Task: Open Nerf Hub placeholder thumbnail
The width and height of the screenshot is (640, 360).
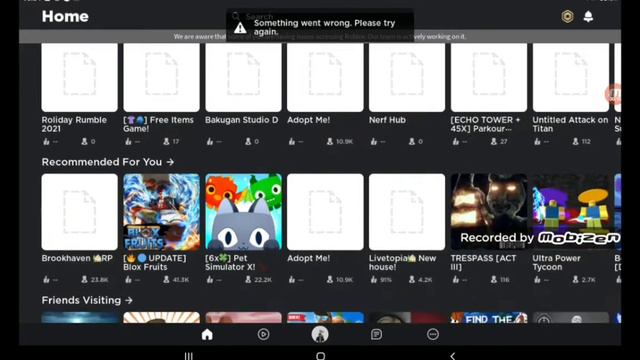Action: point(407,78)
